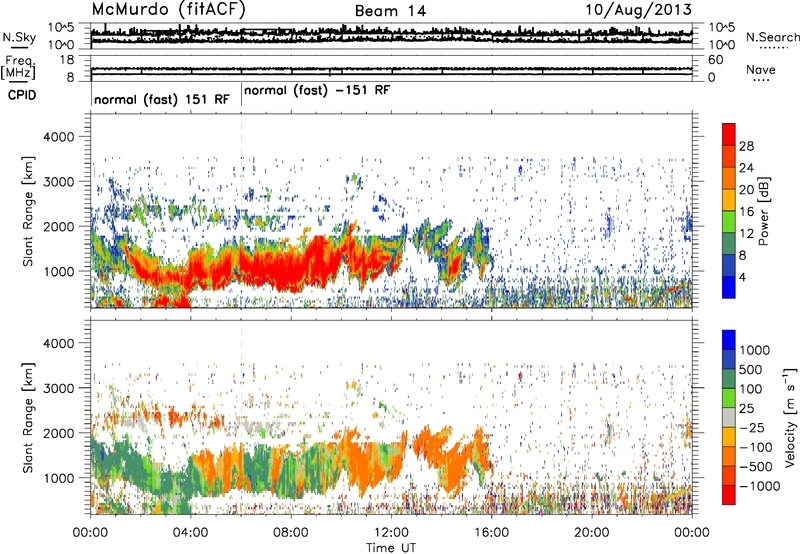This screenshot has width=800, height=554.
Task: Select the "N.Sky" legend label
Action: [x=19, y=37]
